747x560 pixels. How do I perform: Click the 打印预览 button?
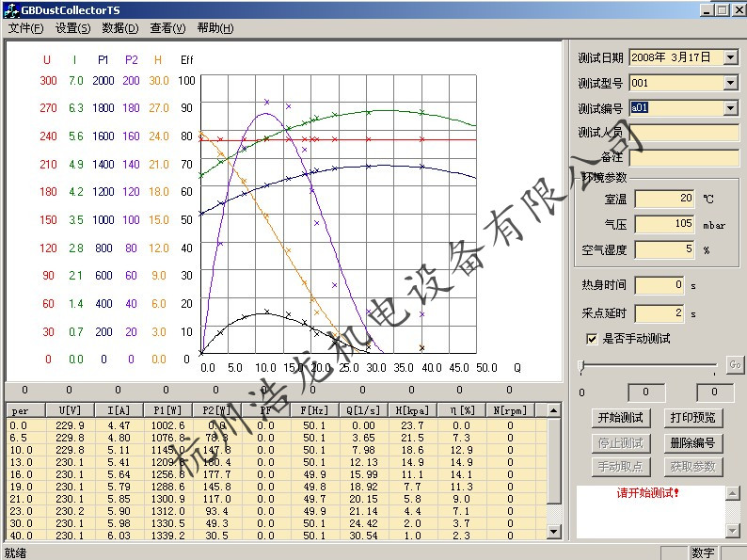coord(691,418)
